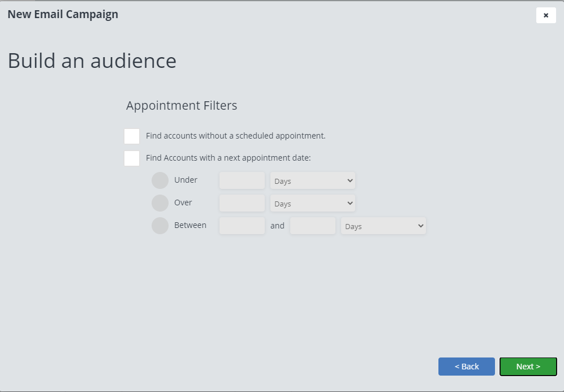Viewport: 564px width, 392px height.
Task: Open the Days dropdown in Under row
Action: (x=313, y=180)
